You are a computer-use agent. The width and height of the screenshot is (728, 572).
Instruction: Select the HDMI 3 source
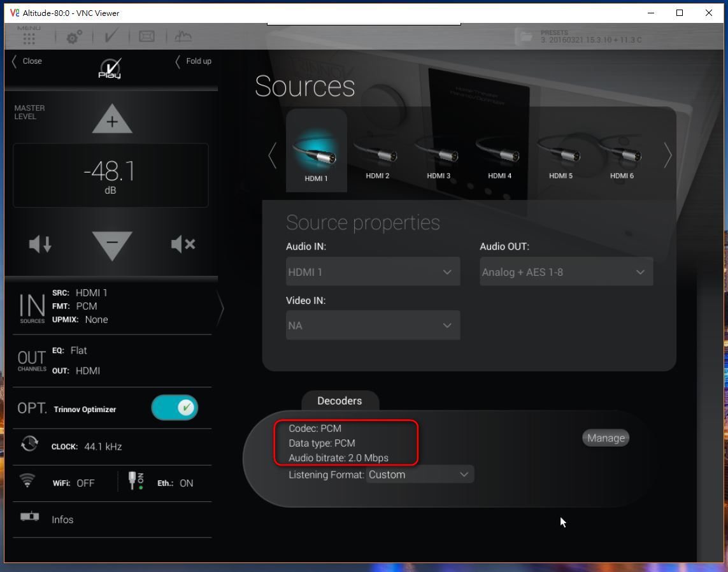(438, 156)
